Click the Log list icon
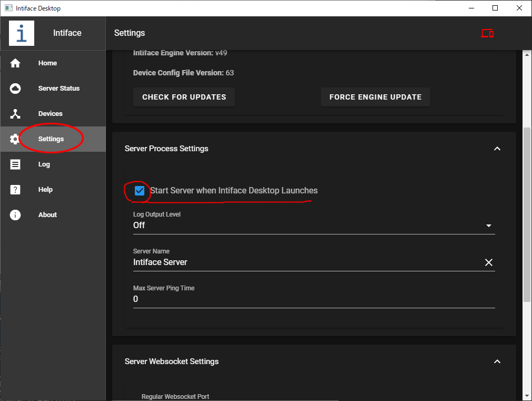This screenshot has height=401, width=532. click(15, 164)
